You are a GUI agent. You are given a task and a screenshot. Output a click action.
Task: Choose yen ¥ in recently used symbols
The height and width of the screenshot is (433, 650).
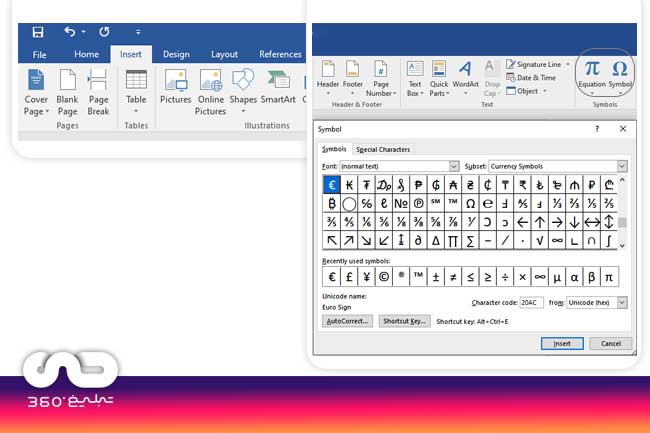(366, 277)
